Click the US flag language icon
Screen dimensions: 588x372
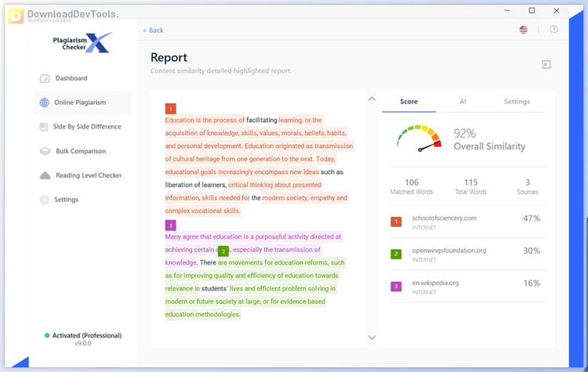pos(524,29)
